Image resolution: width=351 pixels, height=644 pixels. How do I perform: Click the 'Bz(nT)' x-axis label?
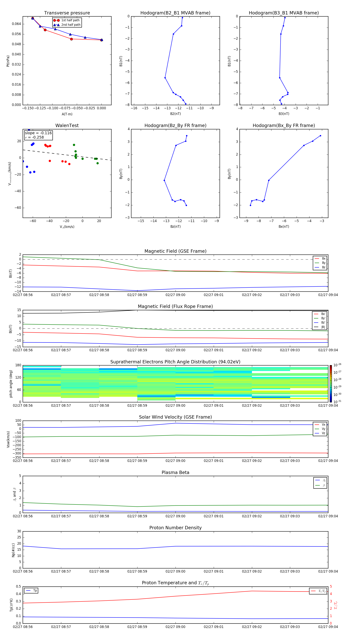coord(175,227)
